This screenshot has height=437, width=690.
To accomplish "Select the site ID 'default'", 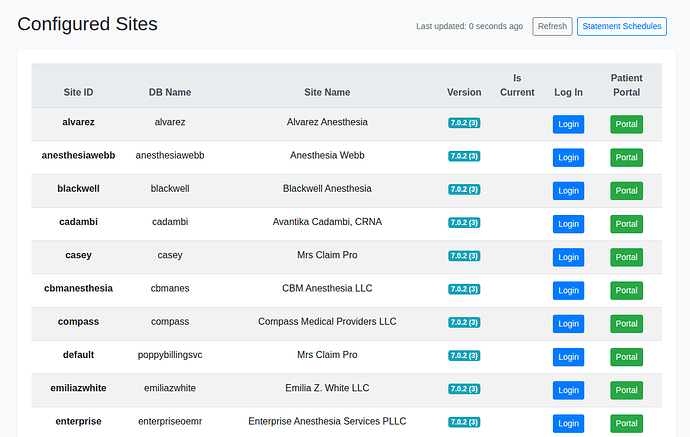I will 78,355.
